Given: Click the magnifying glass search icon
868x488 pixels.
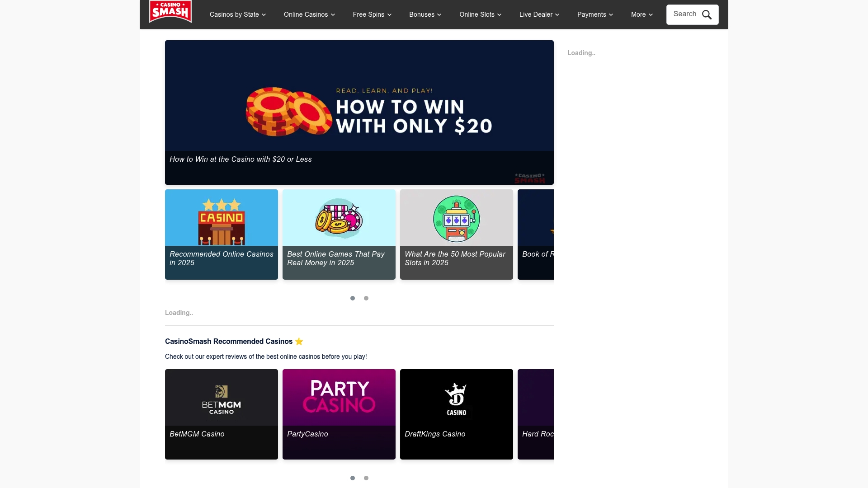Looking at the screenshot, I should point(707,15).
